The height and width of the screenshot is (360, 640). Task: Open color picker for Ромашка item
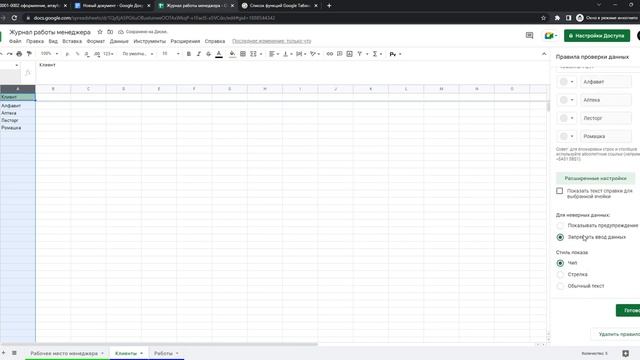point(567,136)
